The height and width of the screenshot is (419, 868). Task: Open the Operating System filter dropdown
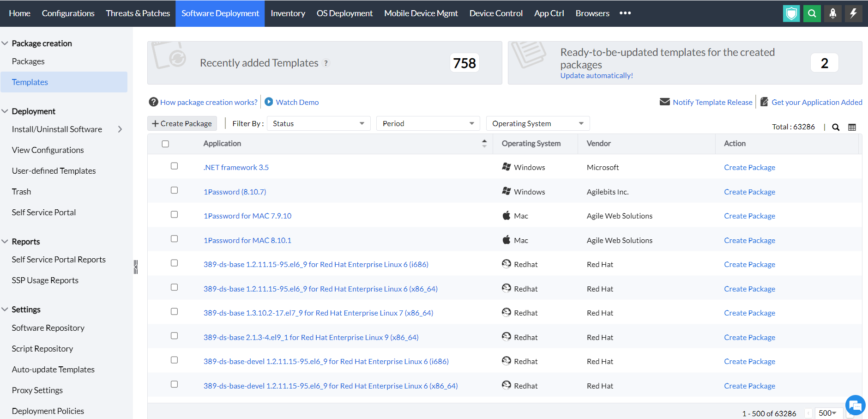click(x=538, y=123)
